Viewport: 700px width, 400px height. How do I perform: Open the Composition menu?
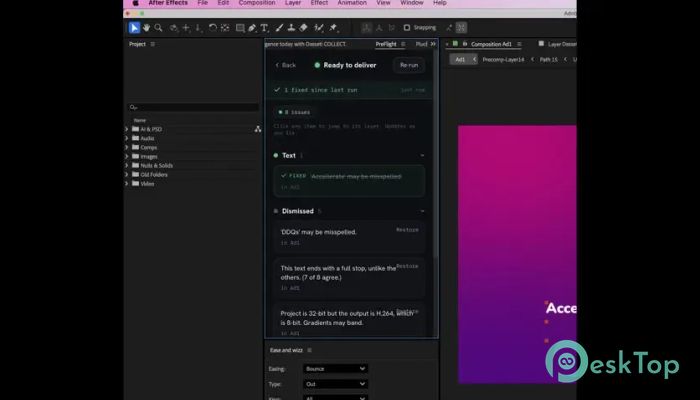257,3
